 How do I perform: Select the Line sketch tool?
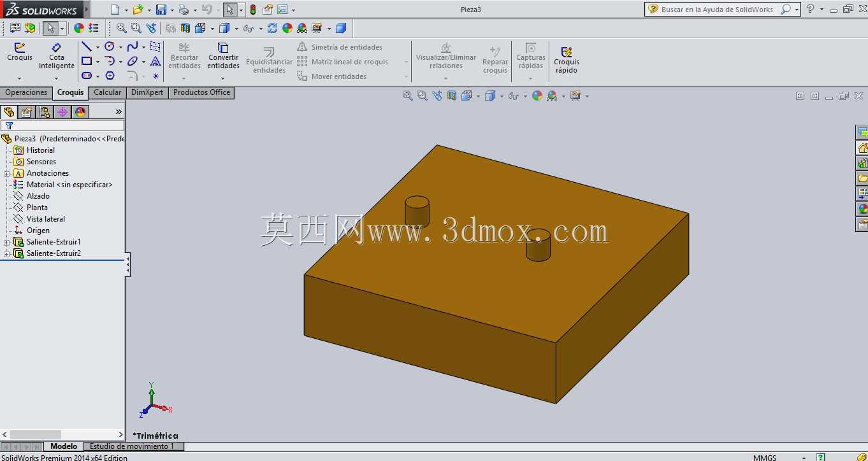[87, 46]
